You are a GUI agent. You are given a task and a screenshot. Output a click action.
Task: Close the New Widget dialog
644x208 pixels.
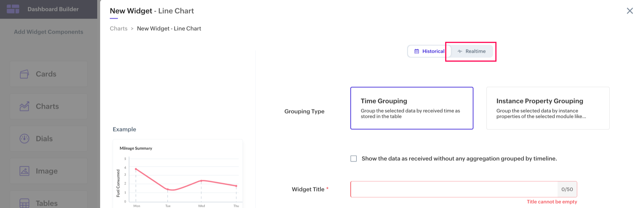pos(630,11)
